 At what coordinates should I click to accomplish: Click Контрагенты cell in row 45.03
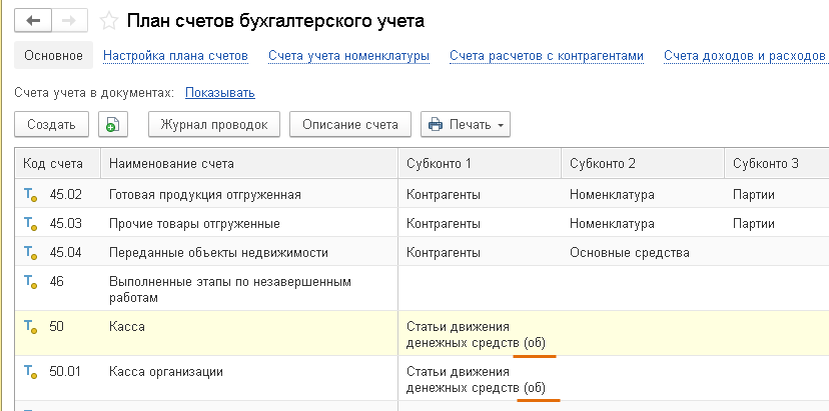(444, 224)
